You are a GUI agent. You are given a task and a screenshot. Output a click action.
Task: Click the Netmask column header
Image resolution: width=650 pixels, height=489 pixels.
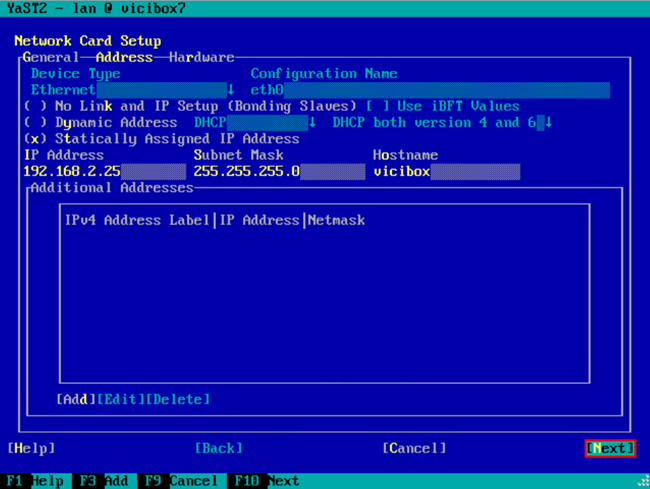(336, 220)
